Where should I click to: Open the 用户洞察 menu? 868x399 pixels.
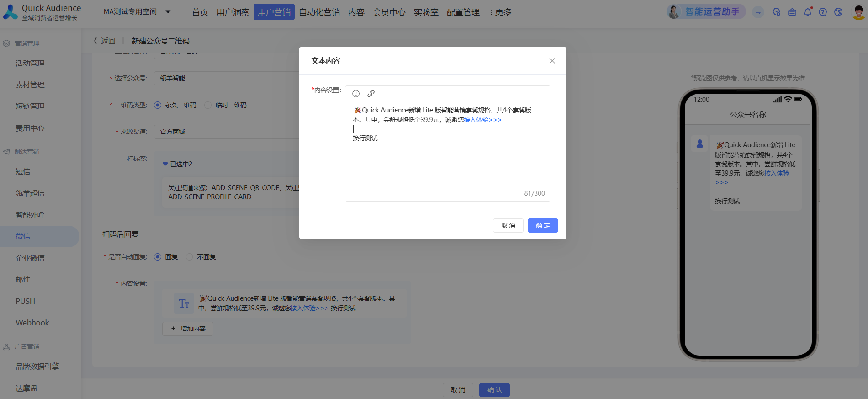[x=233, y=12]
